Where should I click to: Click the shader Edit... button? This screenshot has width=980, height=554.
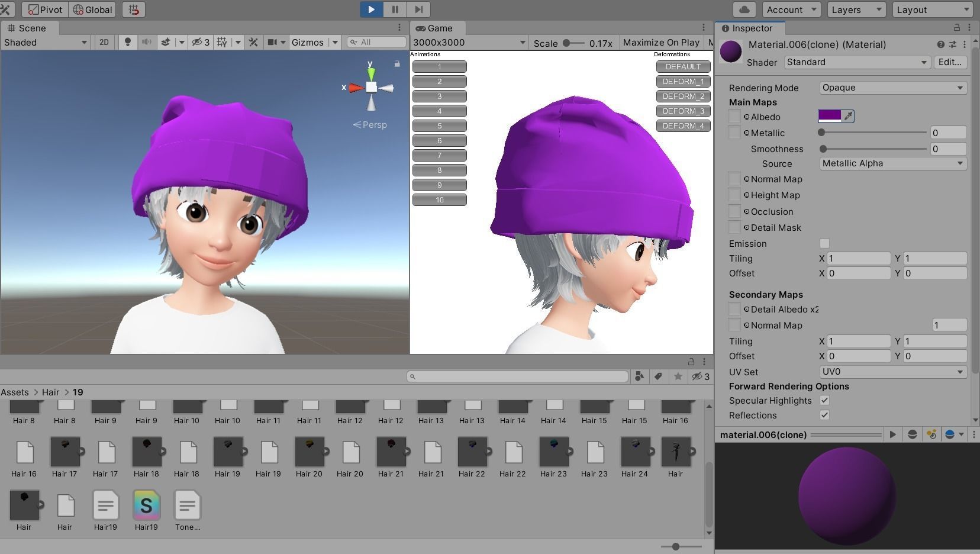[950, 62]
